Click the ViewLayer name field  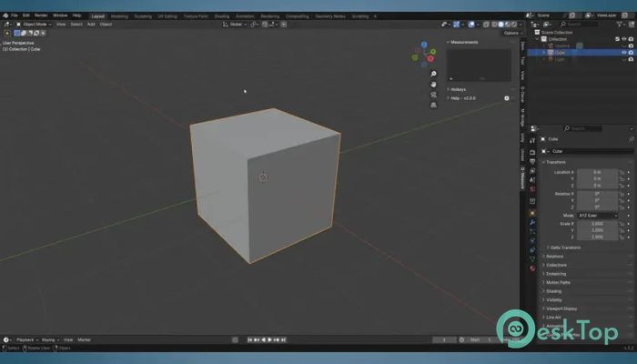[609, 15]
